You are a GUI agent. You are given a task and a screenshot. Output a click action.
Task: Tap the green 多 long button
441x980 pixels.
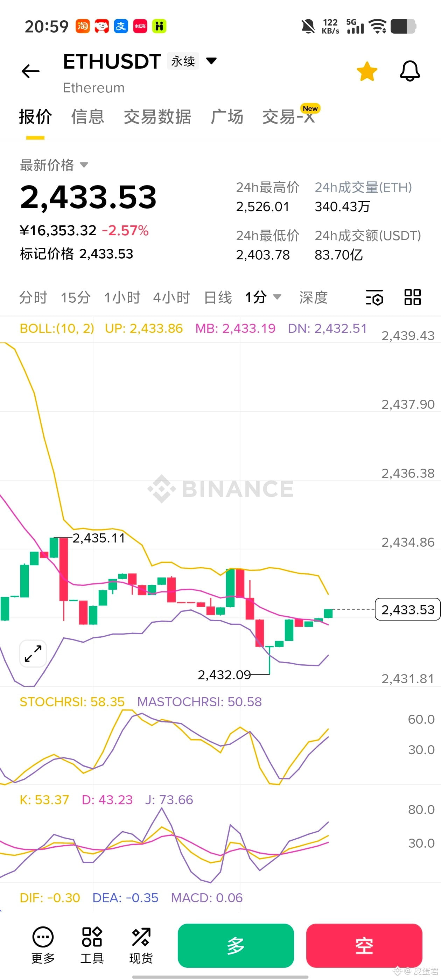coord(236,945)
